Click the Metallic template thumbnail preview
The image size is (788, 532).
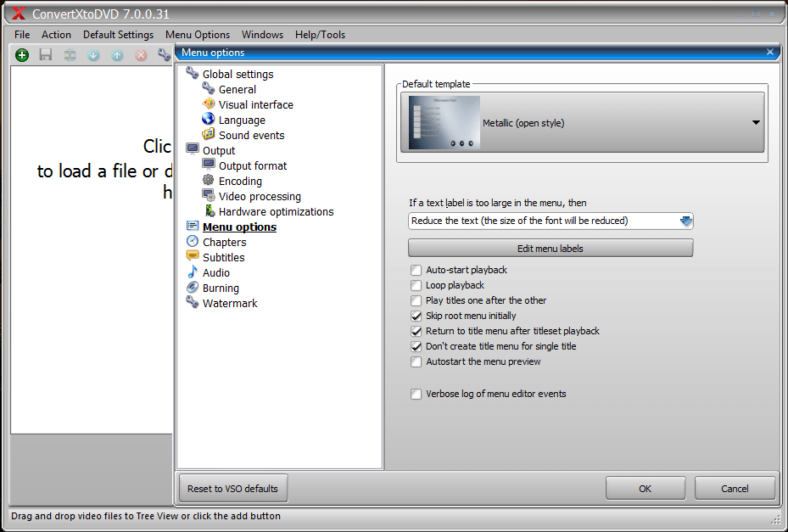click(444, 123)
